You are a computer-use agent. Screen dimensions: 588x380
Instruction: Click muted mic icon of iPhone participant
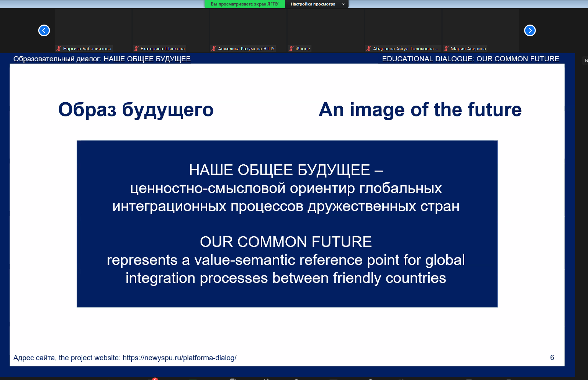(x=291, y=48)
